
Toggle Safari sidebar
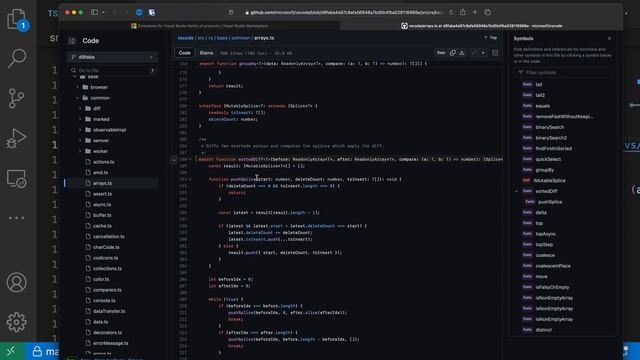pyautogui.click(x=94, y=12)
